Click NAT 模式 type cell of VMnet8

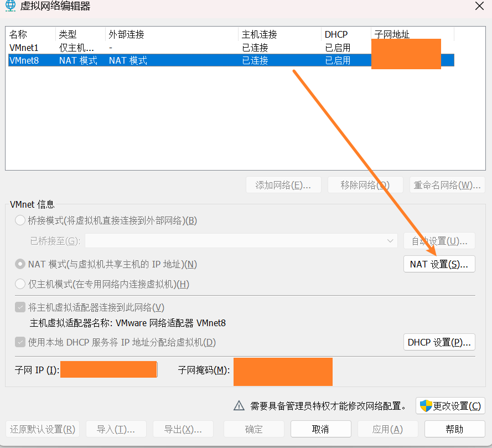click(x=78, y=60)
